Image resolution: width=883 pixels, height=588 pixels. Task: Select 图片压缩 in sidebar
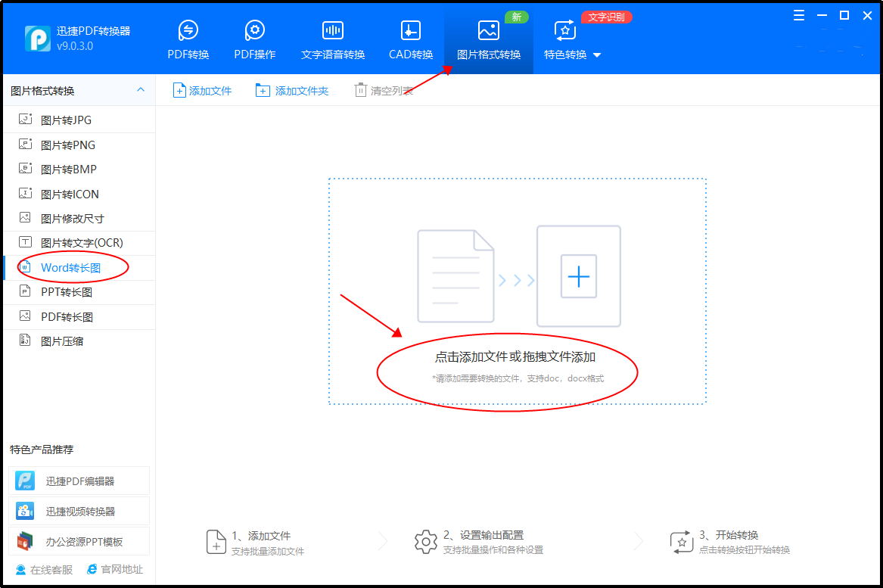[79, 341]
